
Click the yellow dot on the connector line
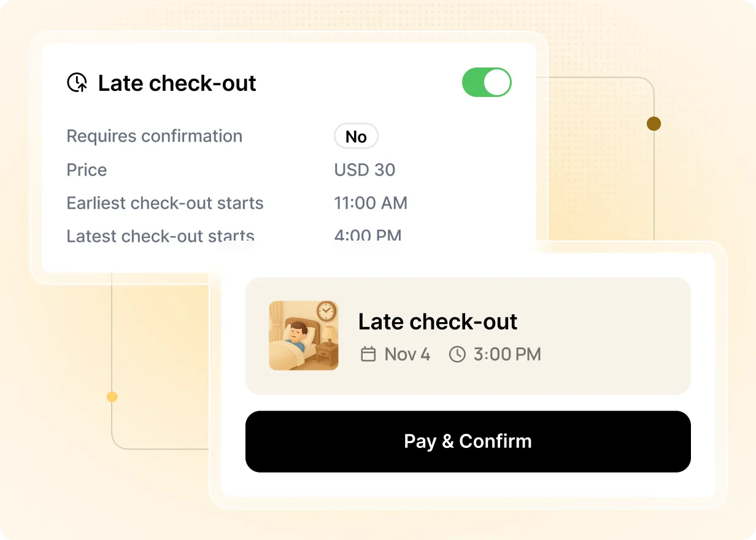[112, 397]
